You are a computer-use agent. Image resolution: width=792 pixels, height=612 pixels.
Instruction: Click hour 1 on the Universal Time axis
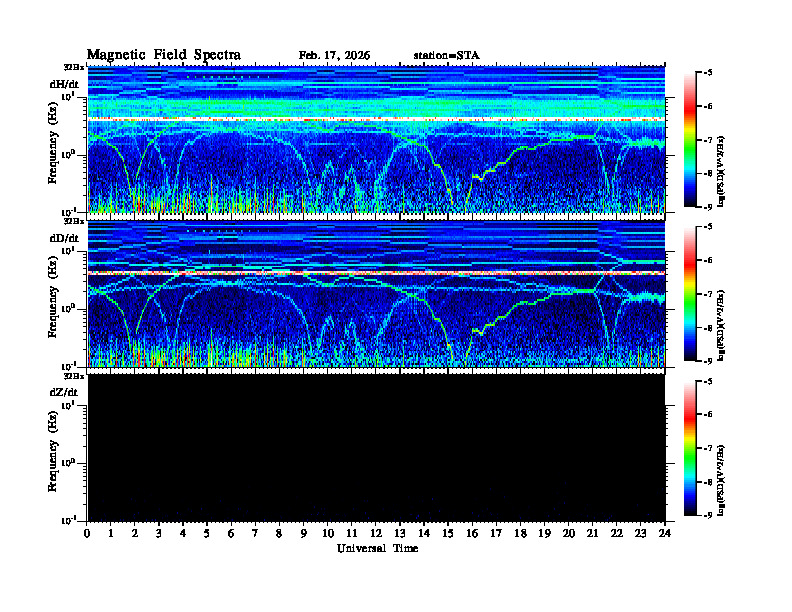(111, 533)
